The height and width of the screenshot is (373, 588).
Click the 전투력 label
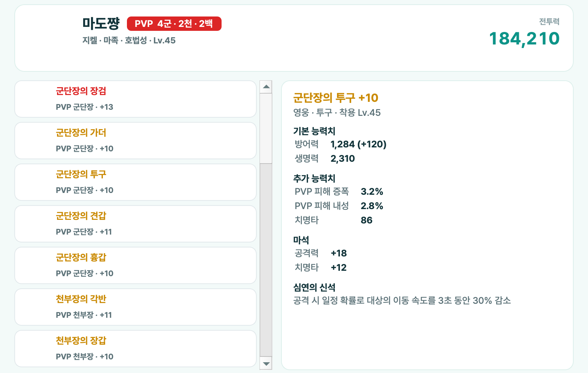pyautogui.click(x=549, y=22)
